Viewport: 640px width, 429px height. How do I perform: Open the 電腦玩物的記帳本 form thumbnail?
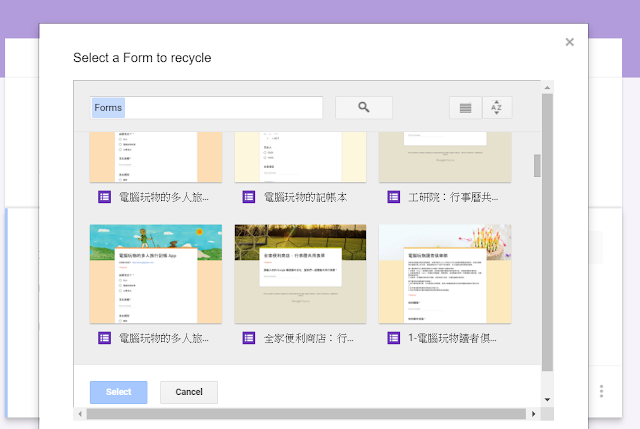[300, 157]
